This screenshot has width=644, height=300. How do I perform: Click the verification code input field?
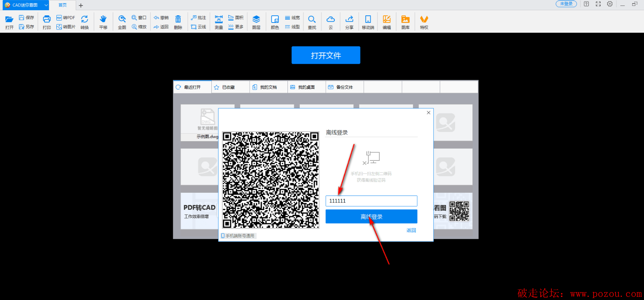tap(371, 201)
